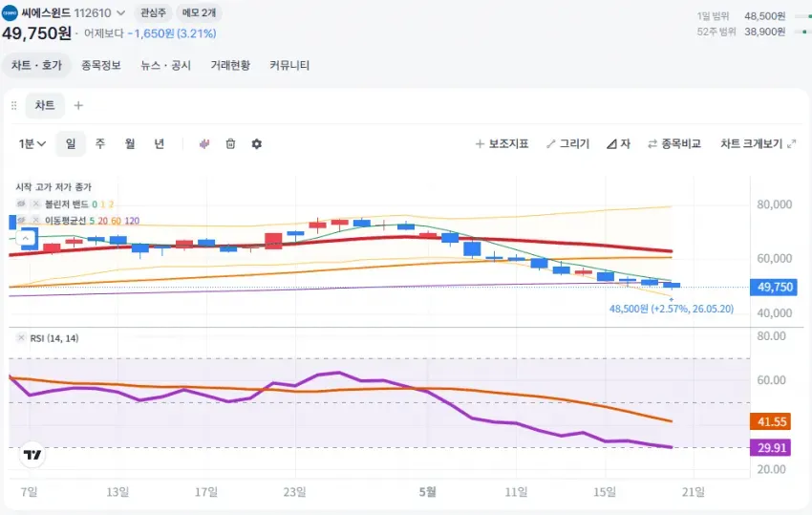Select the 월 monthly period

pyautogui.click(x=130, y=144)
